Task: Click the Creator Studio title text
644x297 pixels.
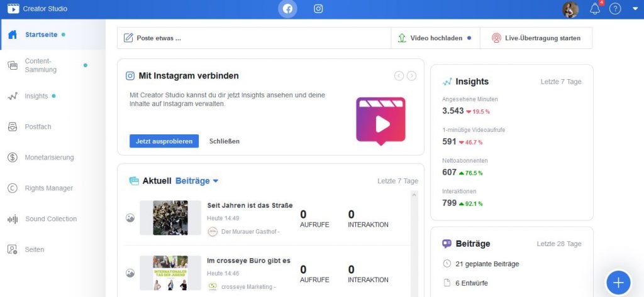Action: point(45,9)
